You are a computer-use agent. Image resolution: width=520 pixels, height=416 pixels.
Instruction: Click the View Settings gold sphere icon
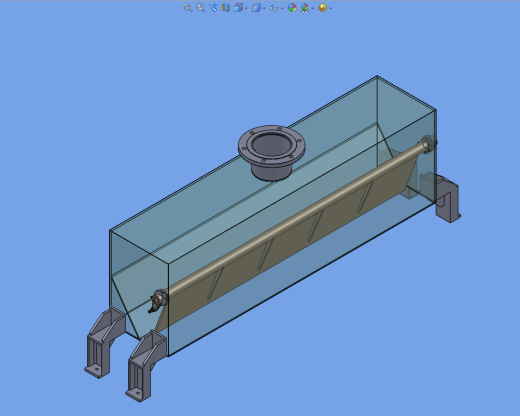tap(322, 8)
